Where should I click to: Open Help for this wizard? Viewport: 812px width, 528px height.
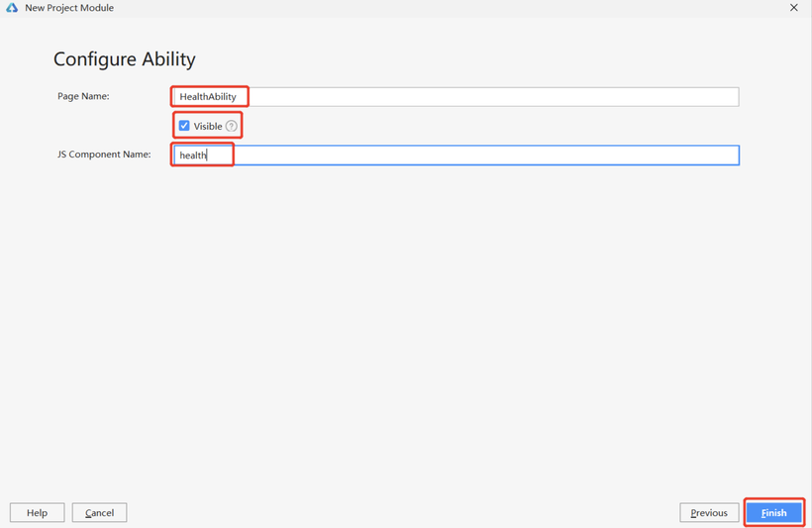[38, 512]
